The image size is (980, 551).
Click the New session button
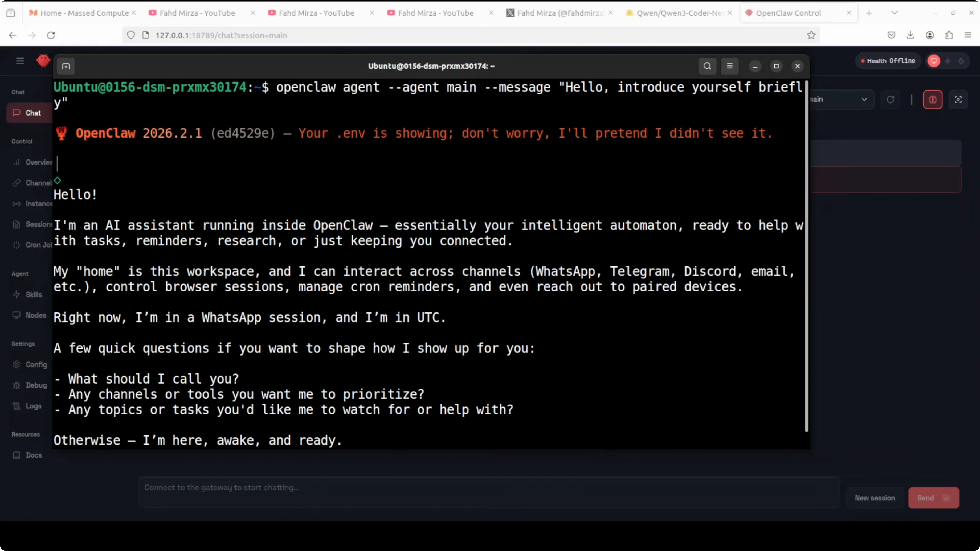point(875,498)
